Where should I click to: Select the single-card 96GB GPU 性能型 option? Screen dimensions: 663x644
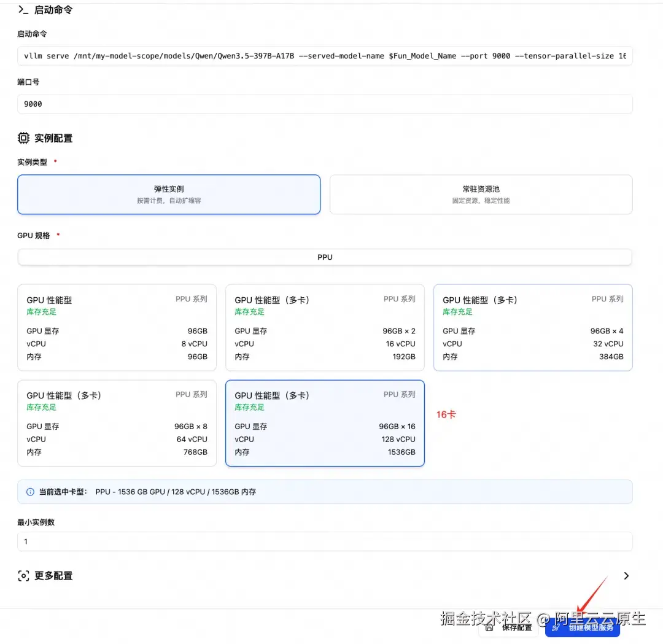coord(117,327)
